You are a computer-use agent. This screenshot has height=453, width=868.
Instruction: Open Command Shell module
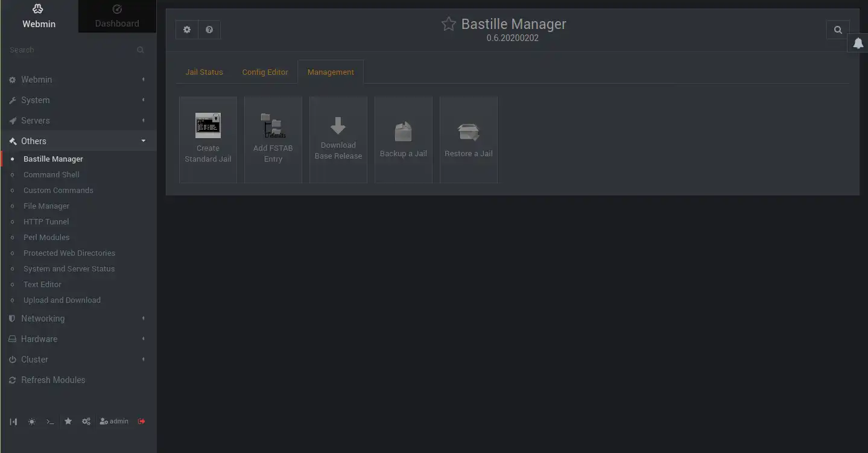51,175
